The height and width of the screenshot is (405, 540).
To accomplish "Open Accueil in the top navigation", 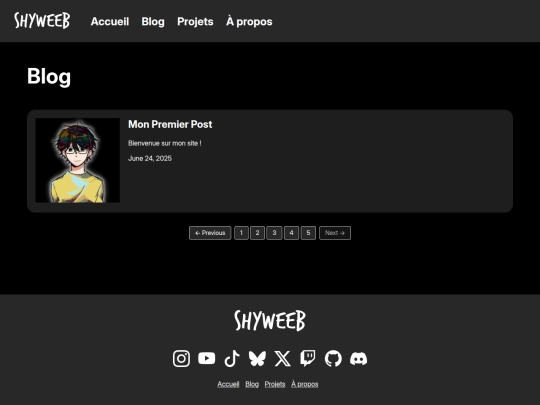I will (110, 21).
